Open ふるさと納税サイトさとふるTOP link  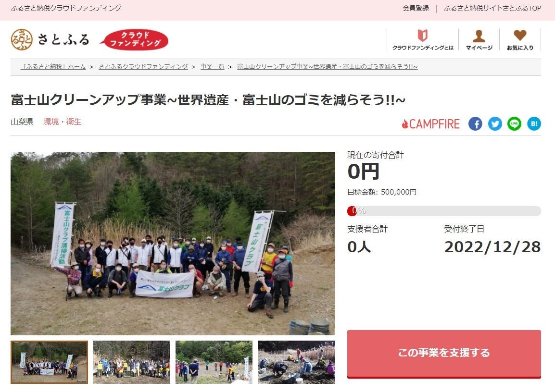[x=492, y=8]
